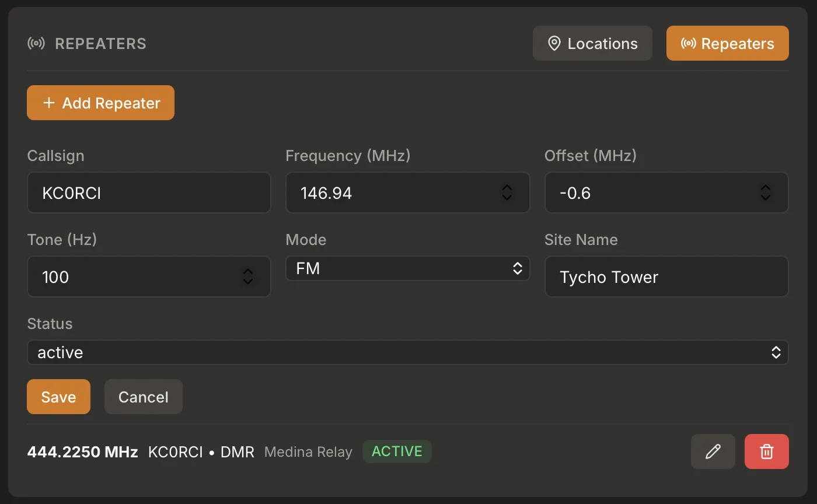Focus the Offset (MHz) field
The image size is (817, 504).
[666, 192]
